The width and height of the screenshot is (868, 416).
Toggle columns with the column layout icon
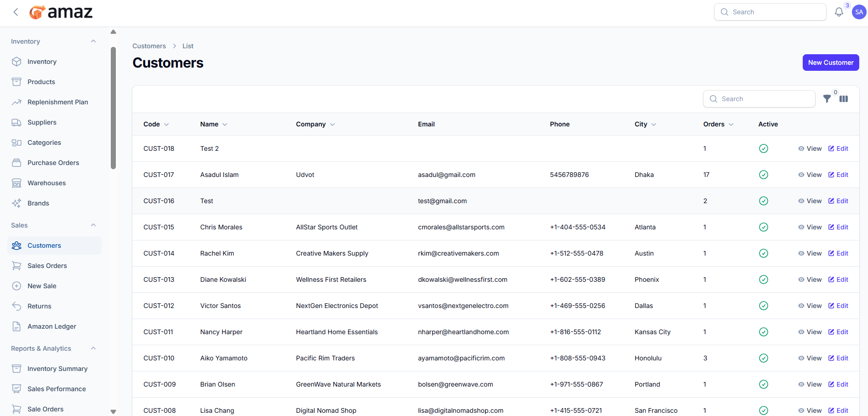(844, 99)
